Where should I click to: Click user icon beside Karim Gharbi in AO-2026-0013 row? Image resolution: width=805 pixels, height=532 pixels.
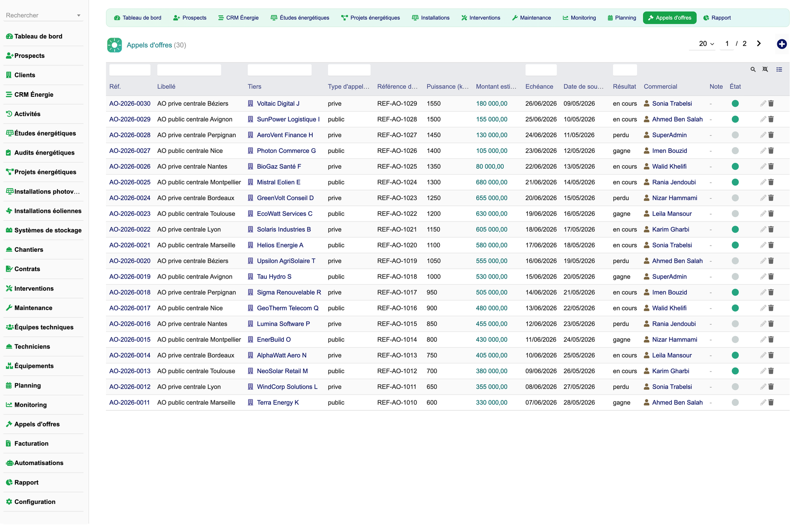pos(647,371)
